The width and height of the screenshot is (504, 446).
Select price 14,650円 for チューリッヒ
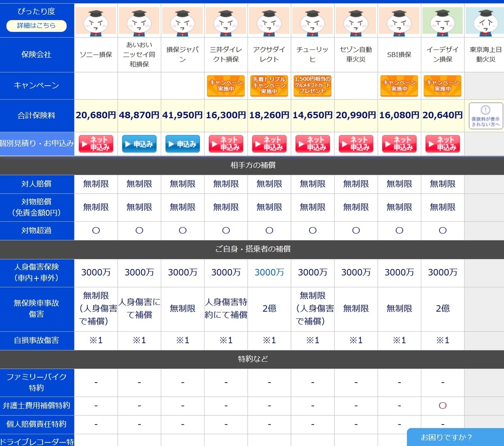[312, 115]
